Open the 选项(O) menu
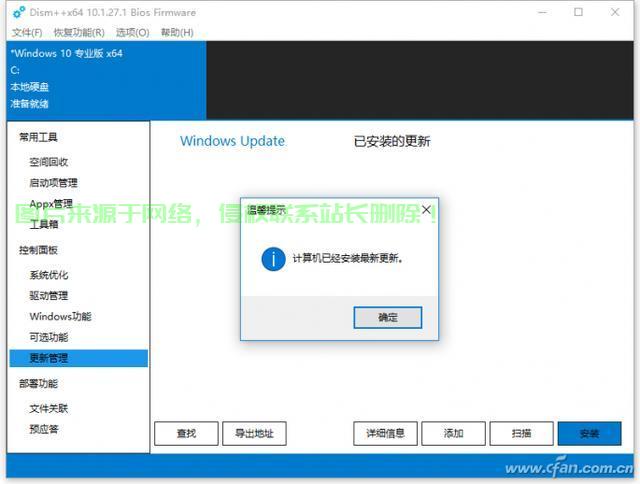Image resolution: width=640 pixels, height=484 pixels. point(133,32)
